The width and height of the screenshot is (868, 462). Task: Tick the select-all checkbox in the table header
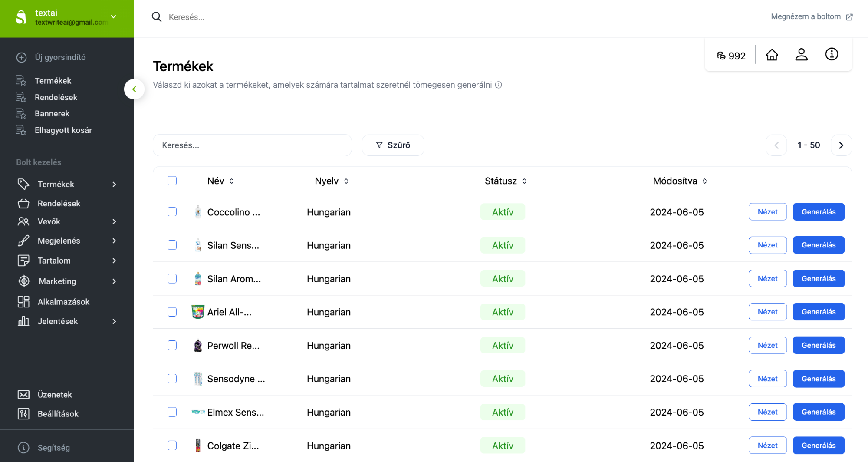172,181
